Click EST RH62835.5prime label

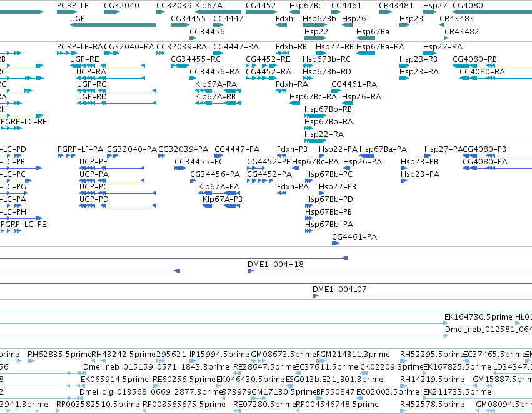click(59, 355)
